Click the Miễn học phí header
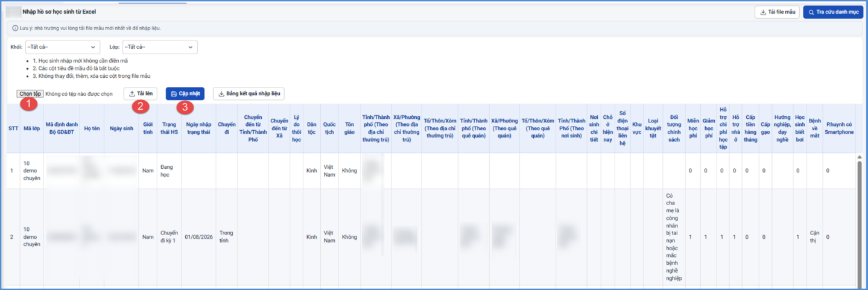Screen dimensions: 868x290 pos(693,128)
